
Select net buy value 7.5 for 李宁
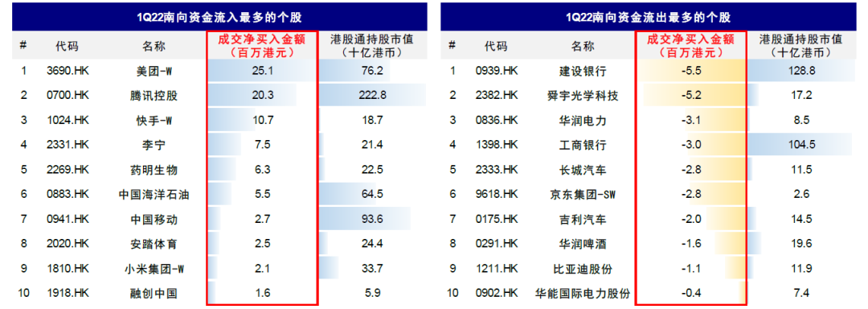tap(262, 145)
